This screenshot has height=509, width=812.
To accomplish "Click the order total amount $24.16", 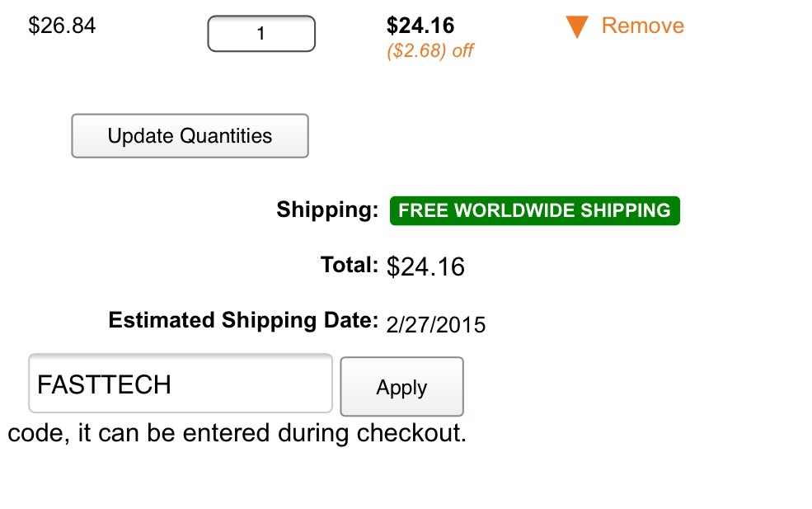I will coord(425,266).
